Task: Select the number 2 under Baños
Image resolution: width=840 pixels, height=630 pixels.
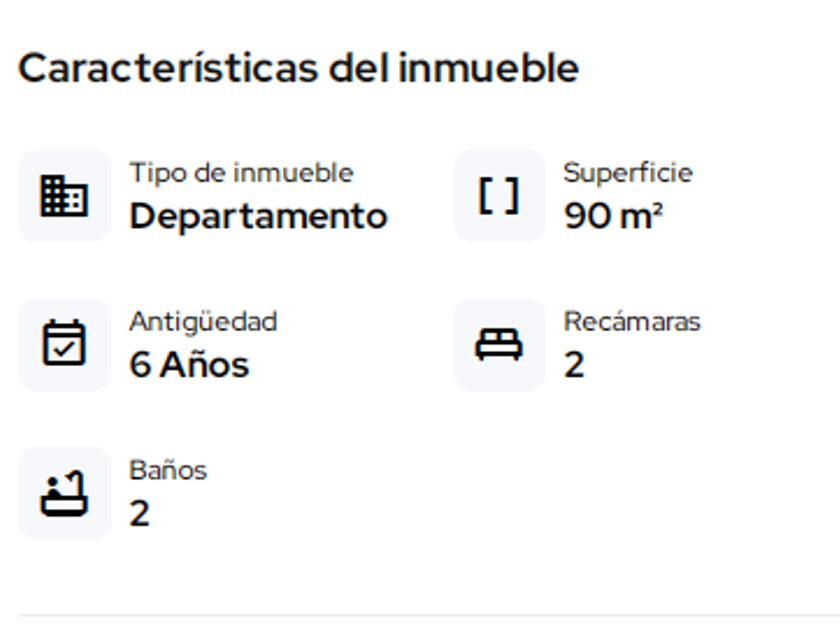Action: click(140, 514)
